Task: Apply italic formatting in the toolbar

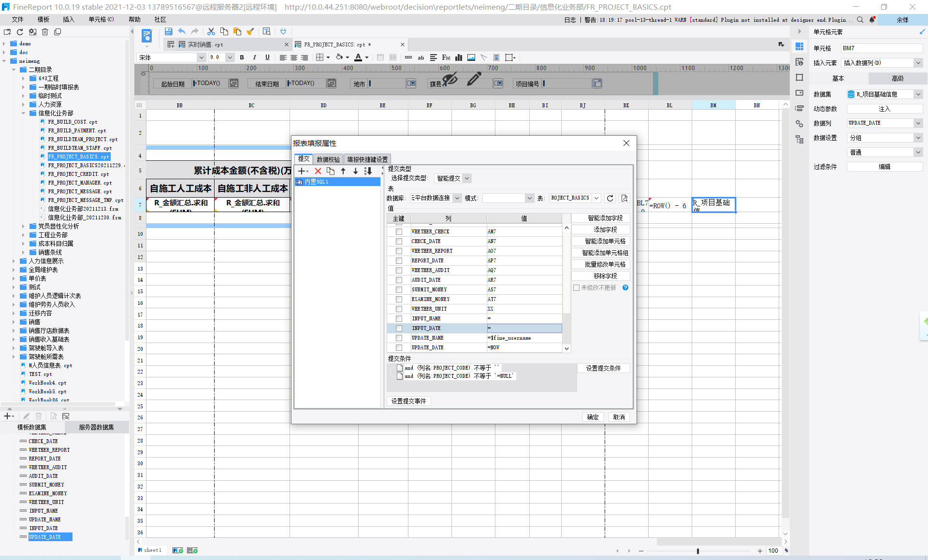Action: (x=255, y=57)
